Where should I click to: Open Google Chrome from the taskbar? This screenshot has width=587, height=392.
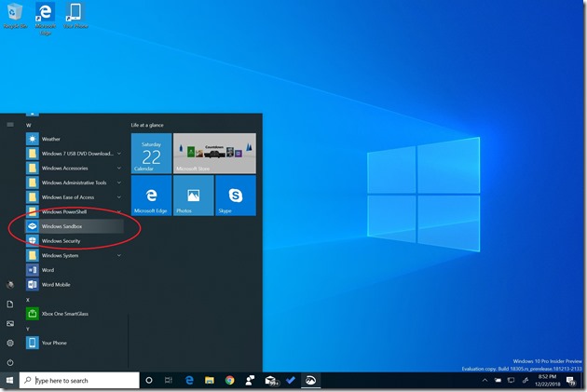point(229,381)
